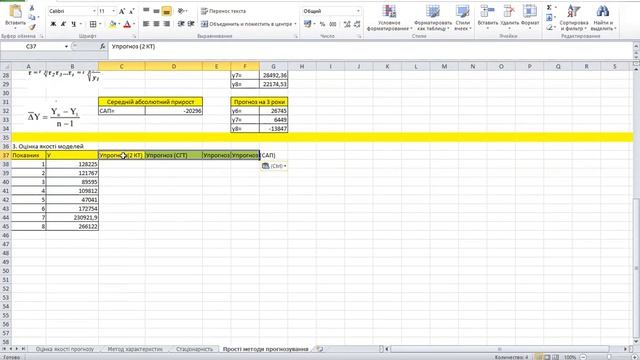Open Cell Styles (Стили ячеек)
The height and width of the screenshot is (360, 640).
pyautogui.click(x=462, y=18)
